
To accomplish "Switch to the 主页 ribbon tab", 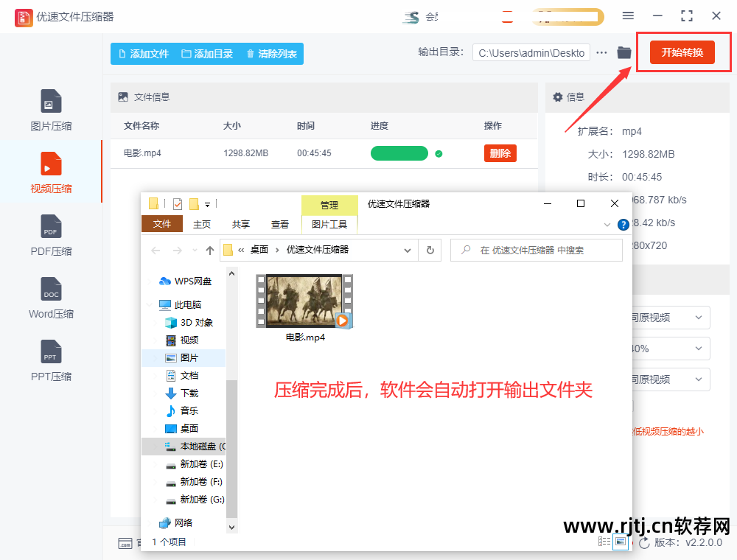I will (202, 225).
